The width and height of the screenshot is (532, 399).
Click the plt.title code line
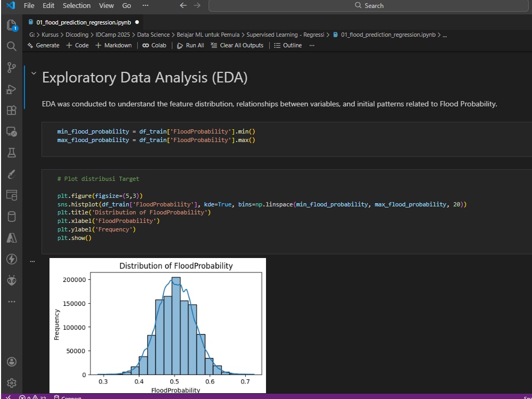134,212
